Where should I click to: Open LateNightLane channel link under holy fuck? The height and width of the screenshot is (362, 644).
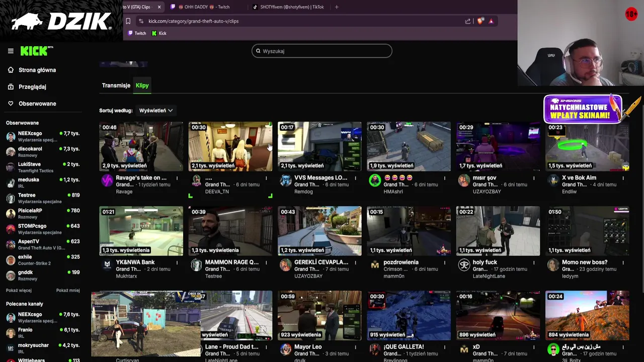[x=489, y=276]
